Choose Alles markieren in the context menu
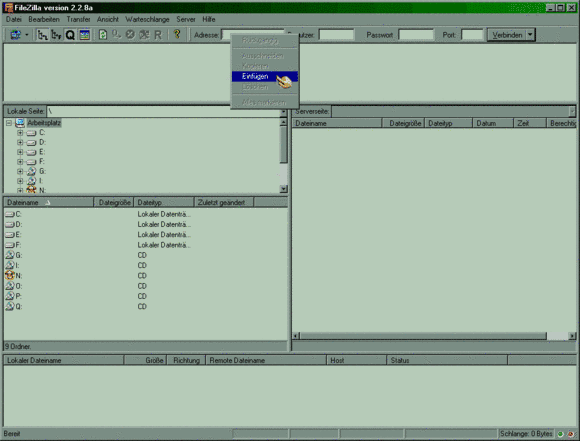Image resolution: width=580 pixels, height=441 pixels. click(x=264, y=102)
